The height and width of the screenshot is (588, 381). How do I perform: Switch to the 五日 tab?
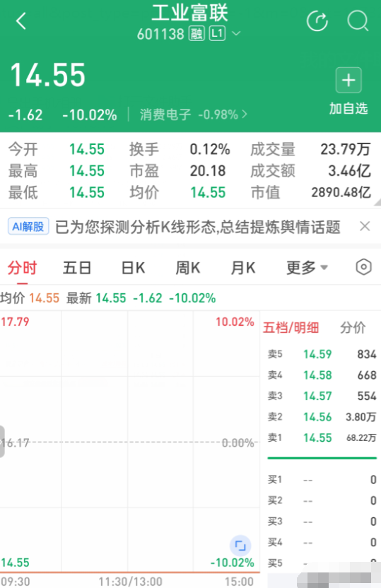77,268
